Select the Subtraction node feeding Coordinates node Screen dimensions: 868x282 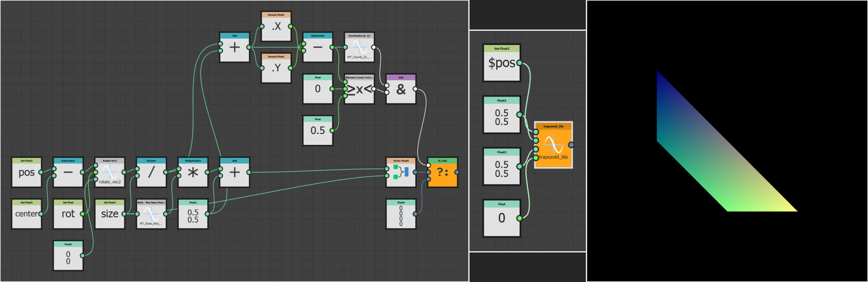coord(318,47)
